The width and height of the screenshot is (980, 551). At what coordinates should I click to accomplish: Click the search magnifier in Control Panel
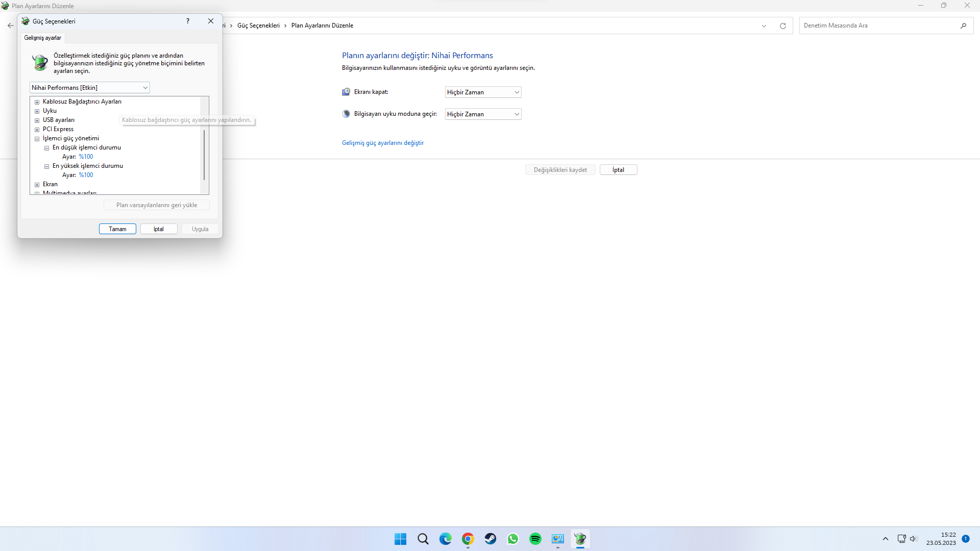pos(963,26)
